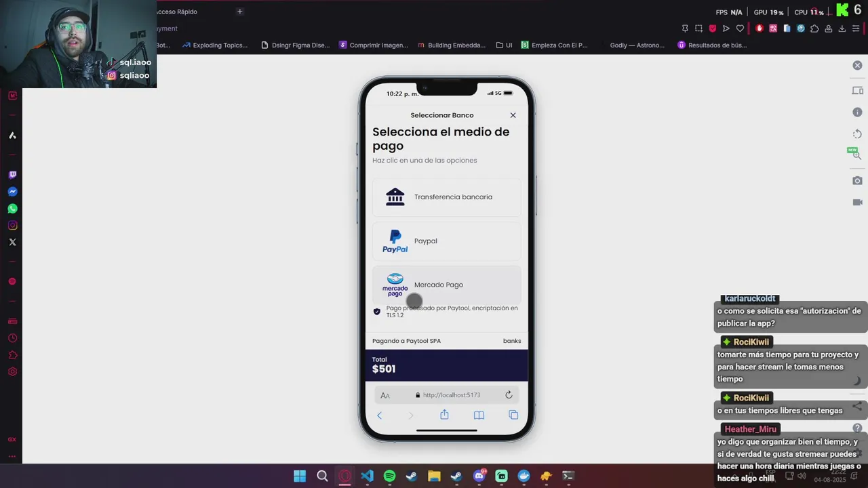Open Resultados de bús... bookmark
Screen dimensions: 868x488
pos(712,45)
